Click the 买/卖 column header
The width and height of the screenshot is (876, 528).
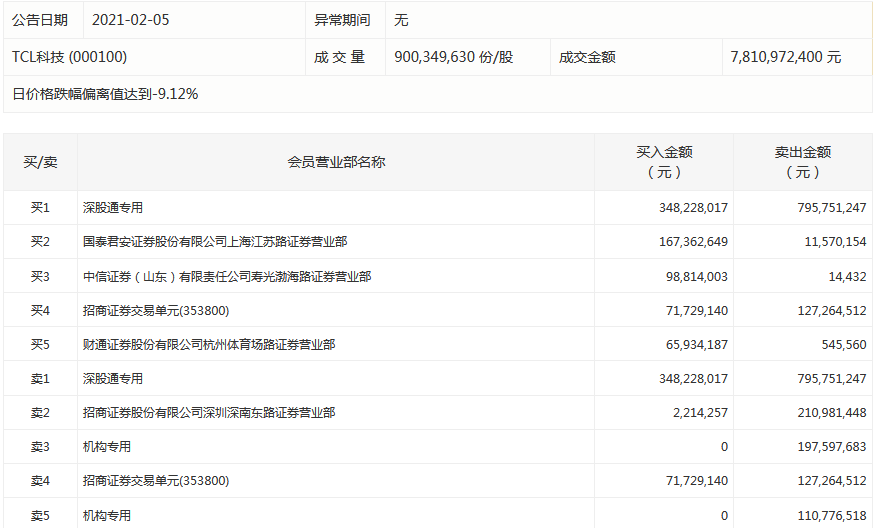[x=40, y=162]
